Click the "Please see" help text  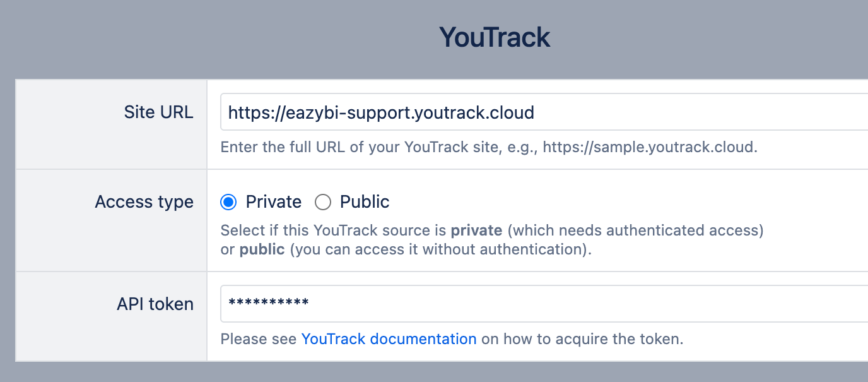click(259, 339)
